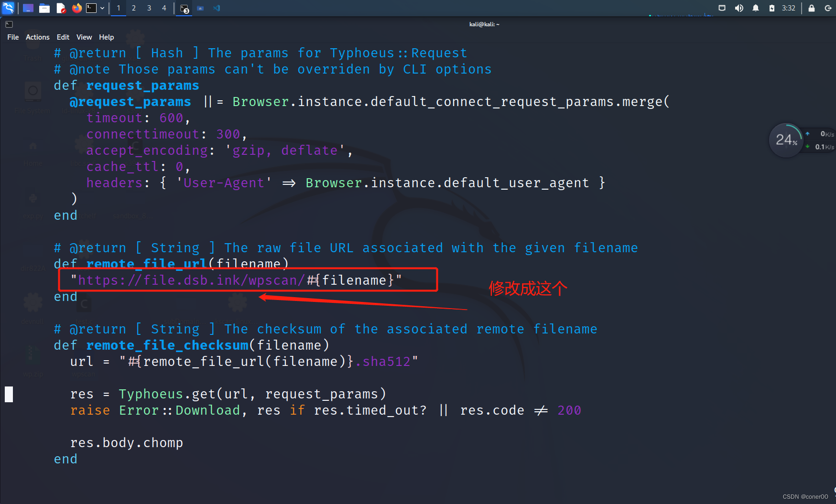Image resolution: width=836 pixels, height=504 pixels.
Task: Click the url = remote_file_url .sha512 line
Action: [x=244, y=362]
